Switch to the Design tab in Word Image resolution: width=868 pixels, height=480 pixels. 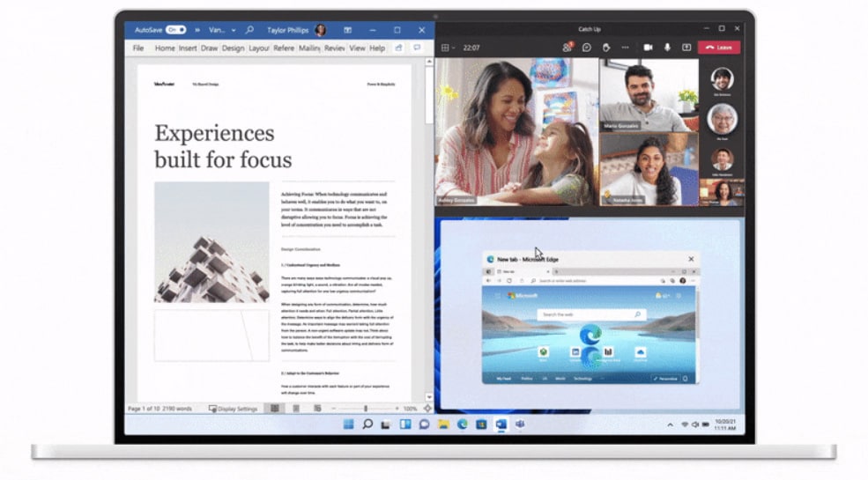pos(233,48)
